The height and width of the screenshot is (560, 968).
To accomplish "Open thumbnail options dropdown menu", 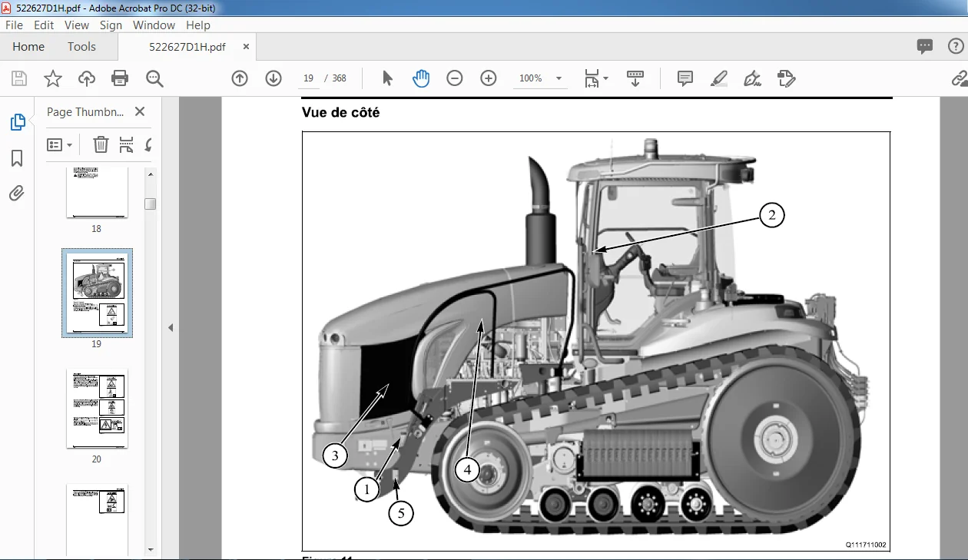I will (x=60, y=144).
